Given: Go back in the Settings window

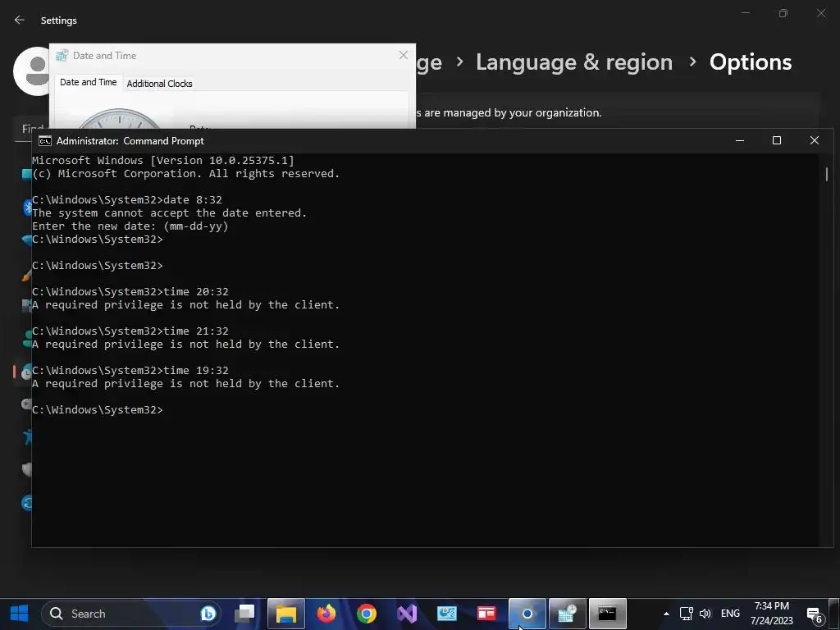Looking at the screenshot, I should pyautogui.click(x=20, y=20).
